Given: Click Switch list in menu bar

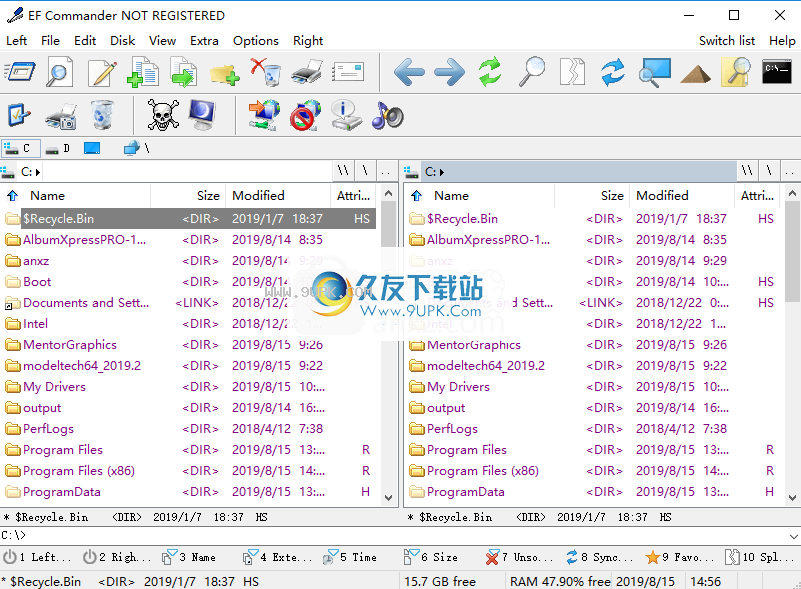Looking at the screenshot, I should [x=727, y=41].
